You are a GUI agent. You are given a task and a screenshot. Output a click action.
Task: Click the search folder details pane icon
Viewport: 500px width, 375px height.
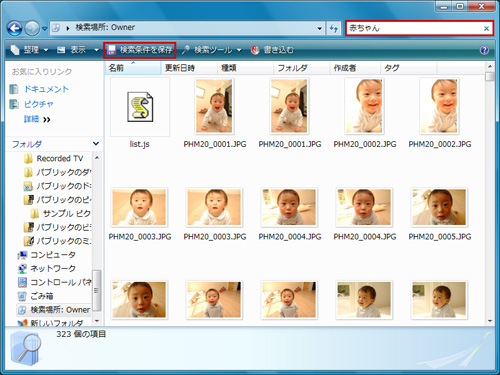[26, 349]
